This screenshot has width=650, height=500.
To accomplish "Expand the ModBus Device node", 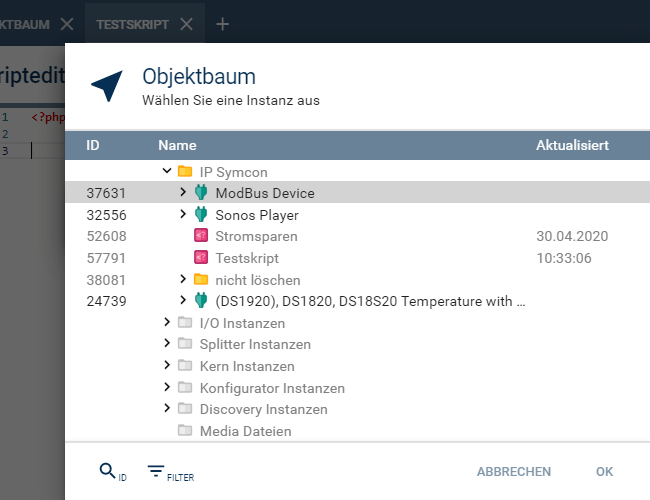I will tap(183, 193).
